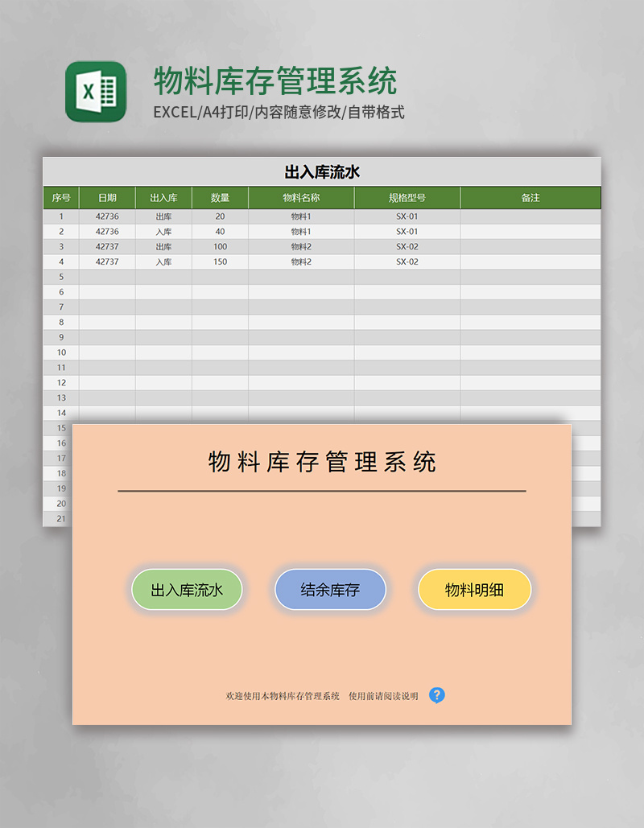644x828 pixels.
Task: Open the question mark help icon
Action: coord(437,696)
